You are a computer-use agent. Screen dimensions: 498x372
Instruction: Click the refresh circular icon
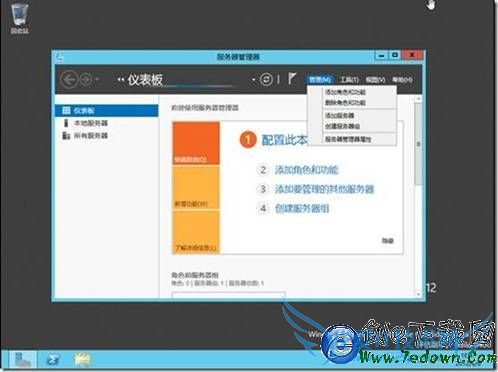266,79
